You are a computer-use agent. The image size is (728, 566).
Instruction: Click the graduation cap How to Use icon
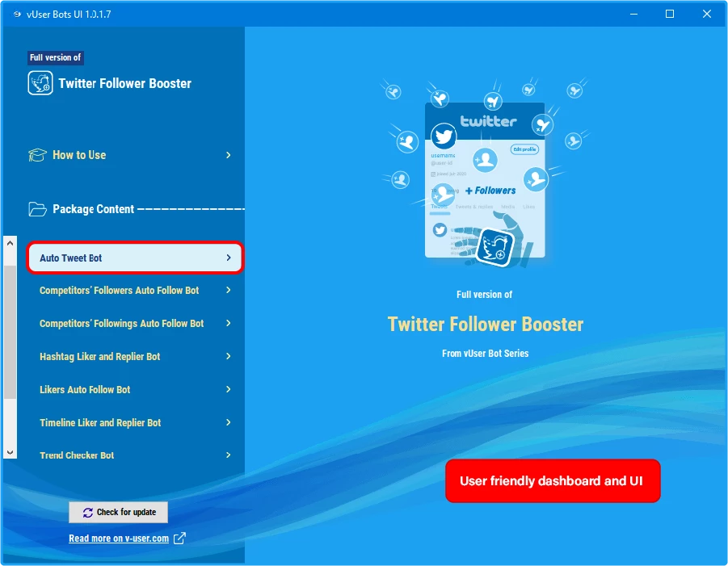click(x=38, y=155)
